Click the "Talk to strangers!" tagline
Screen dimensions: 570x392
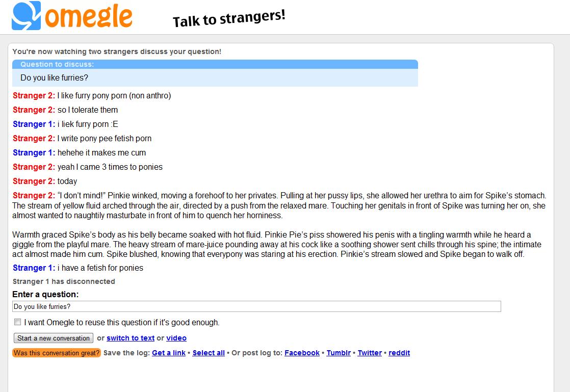[x=229, y=18]
